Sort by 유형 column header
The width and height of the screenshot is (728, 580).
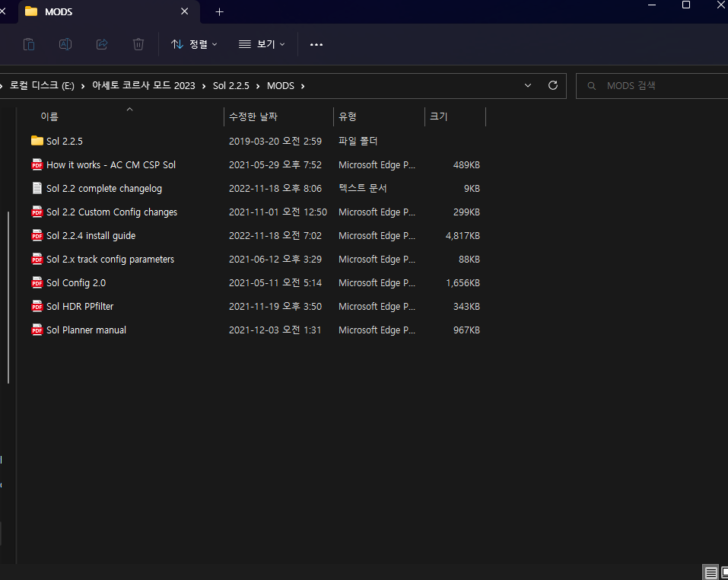(348, 116)
